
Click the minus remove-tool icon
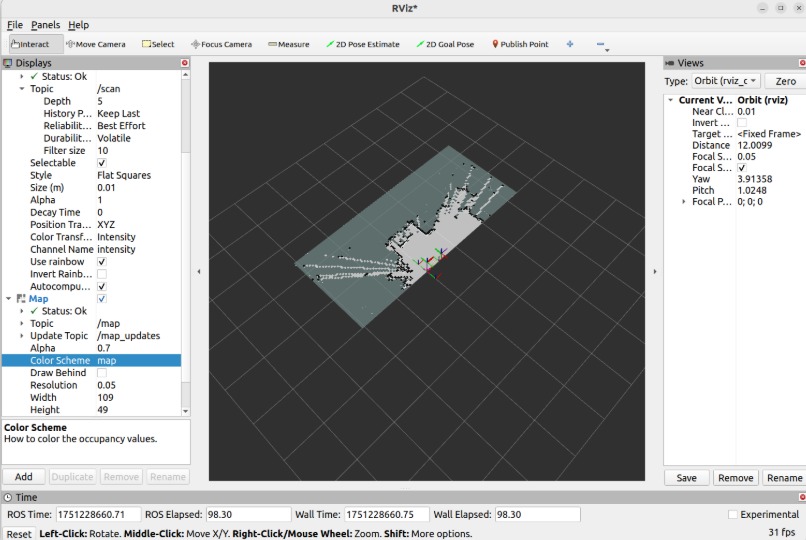(600, 44)
